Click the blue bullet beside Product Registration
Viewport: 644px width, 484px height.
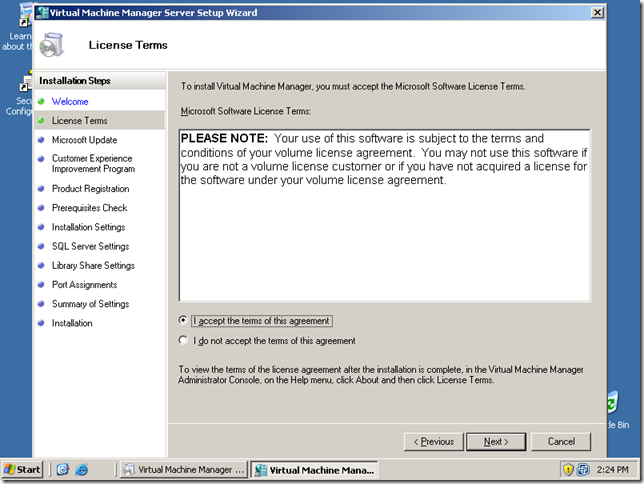(x=41, y=189)
